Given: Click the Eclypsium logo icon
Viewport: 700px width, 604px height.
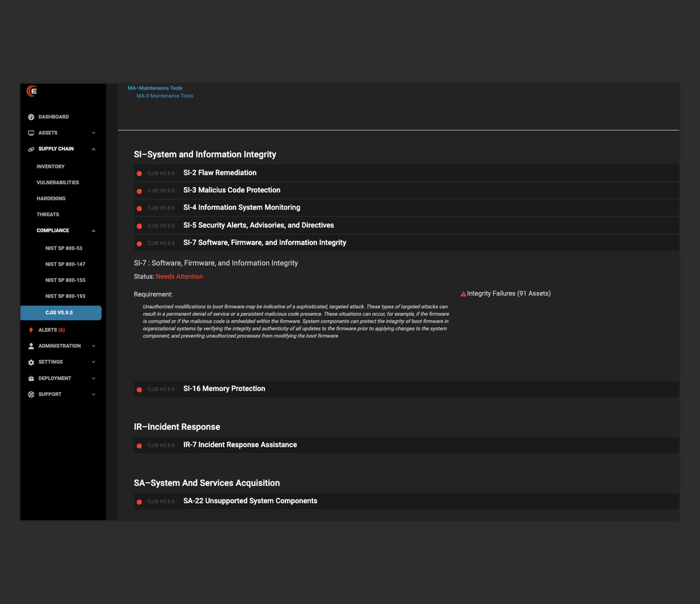Looking at the screenshot, I should pos(32,91).
